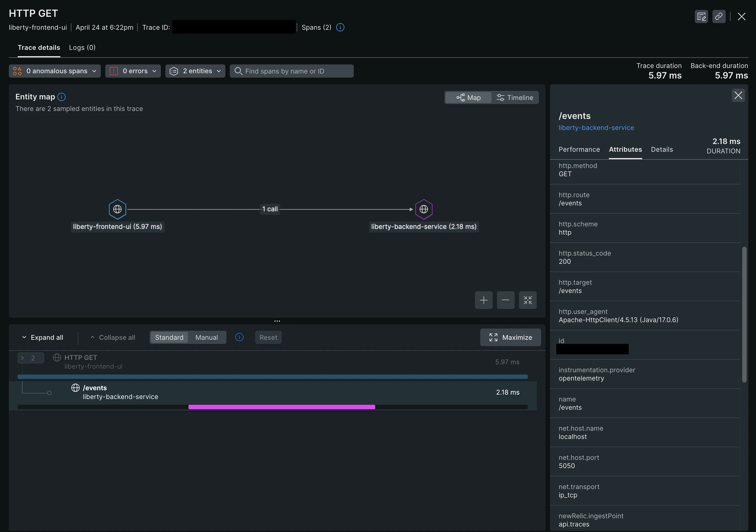Screen dimensions: 756x532
Task: Click the Maximize button
Action: pyautogui.click(x=510, y=338)
